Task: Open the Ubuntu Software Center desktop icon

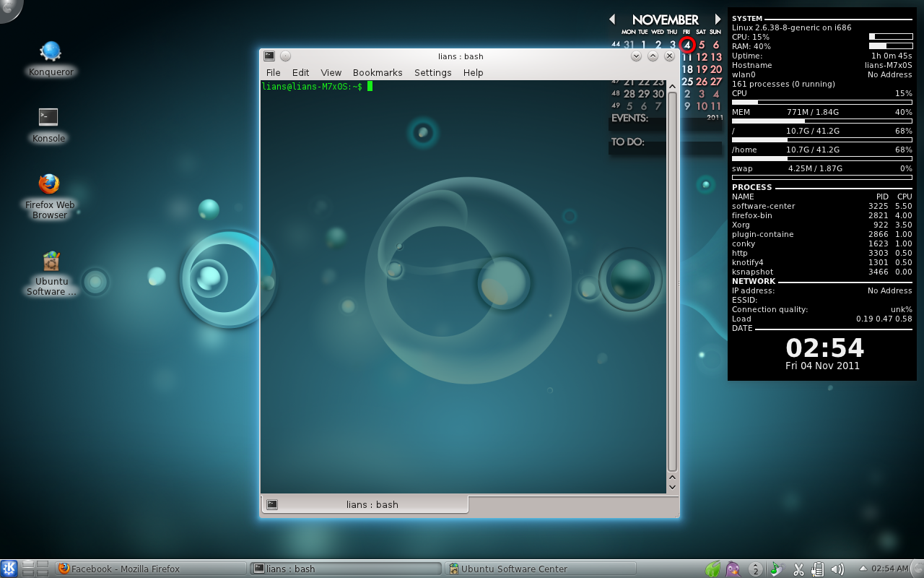Action: 51,272
